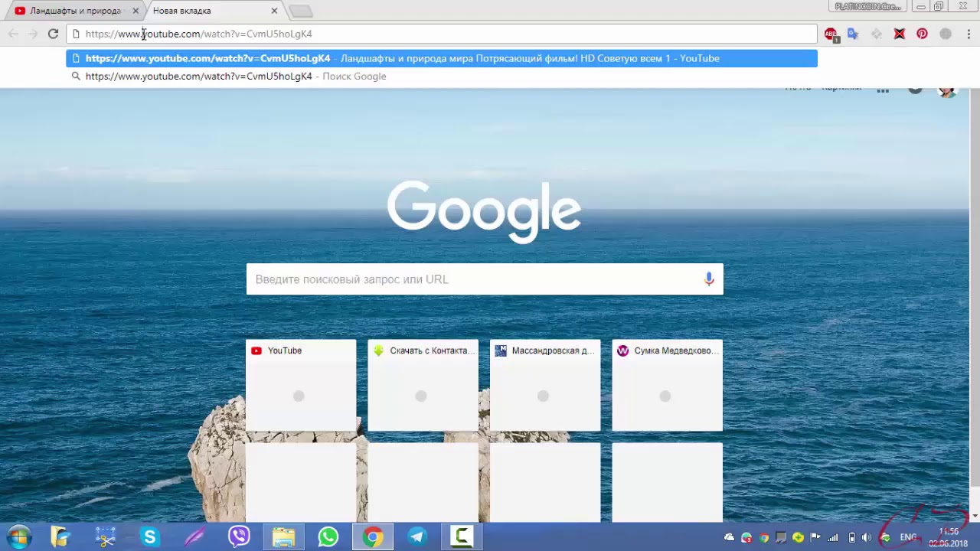
Task: Open the Google Translate extension icon
Action: click(x=853, y=34)
